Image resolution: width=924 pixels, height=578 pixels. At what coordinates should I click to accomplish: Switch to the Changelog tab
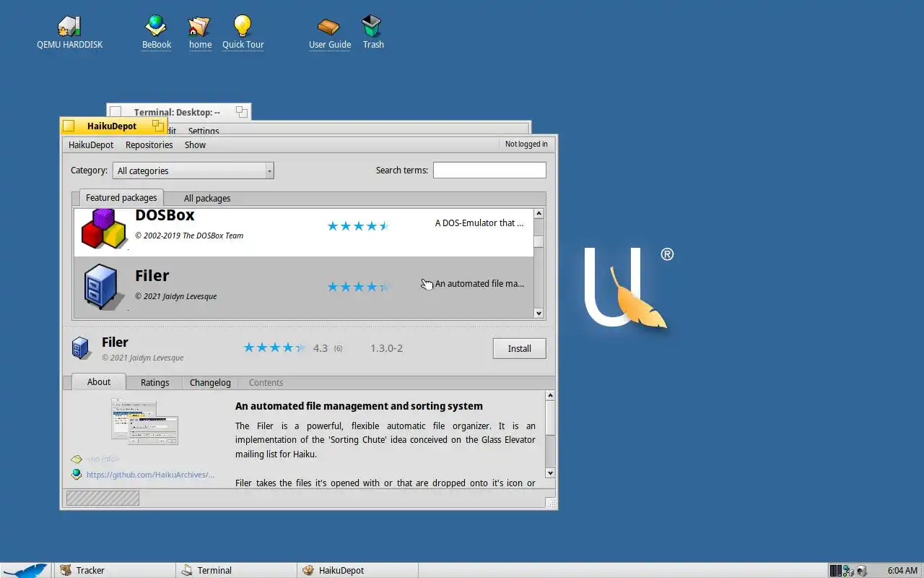210,383
